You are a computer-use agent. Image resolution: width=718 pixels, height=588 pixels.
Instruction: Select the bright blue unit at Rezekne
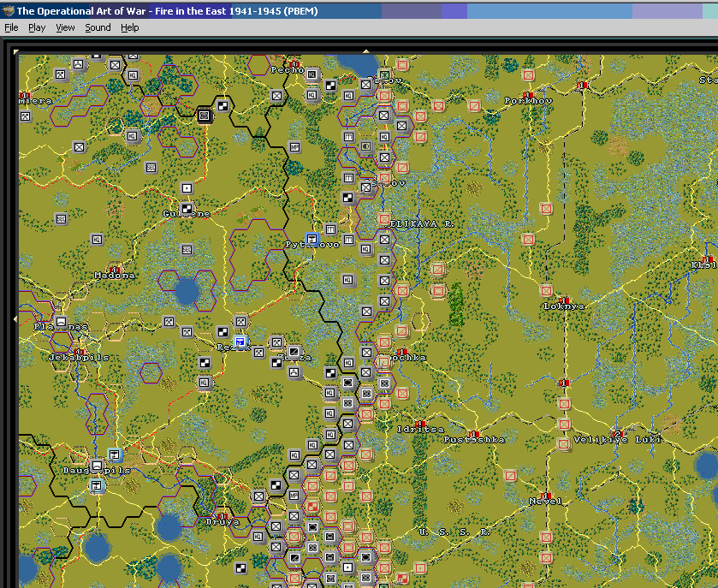[x=240, y=342]
